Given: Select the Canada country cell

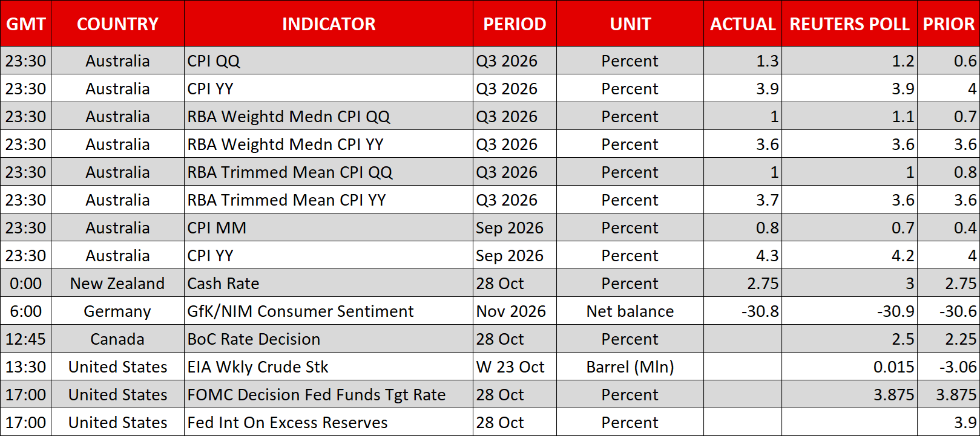Looking at the screenshot, I should 117,339.
